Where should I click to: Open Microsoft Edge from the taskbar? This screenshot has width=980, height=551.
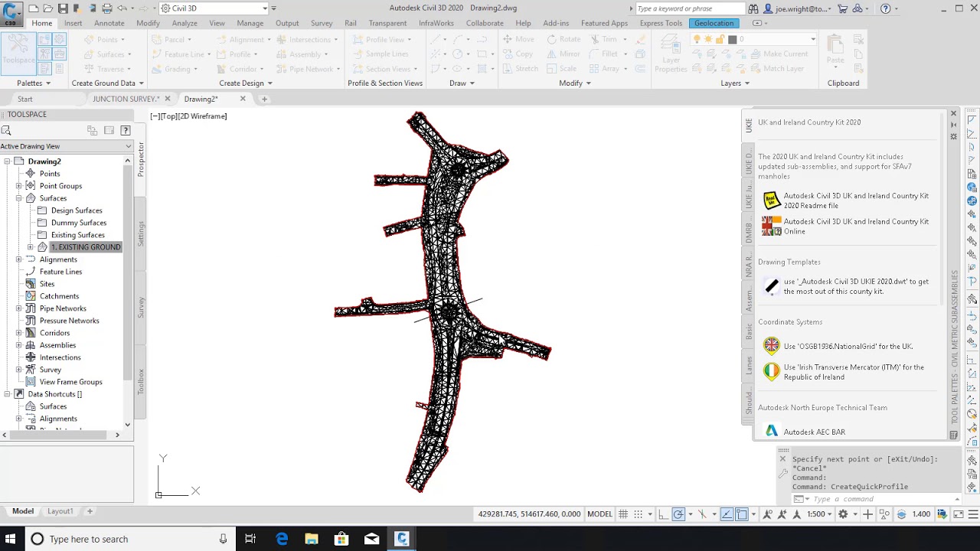click(x=282, y=539)
